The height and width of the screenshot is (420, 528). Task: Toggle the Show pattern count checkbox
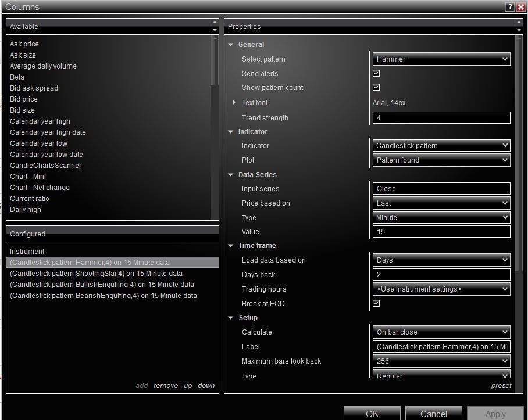tap(376, 88)
